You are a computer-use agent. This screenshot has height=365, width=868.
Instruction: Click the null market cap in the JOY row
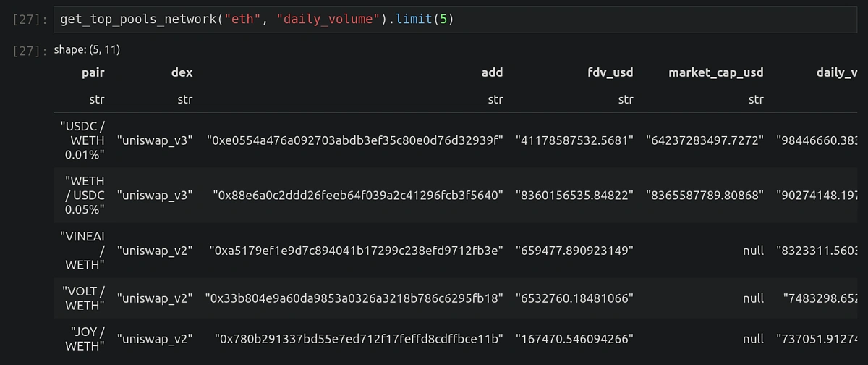[753, 338]
